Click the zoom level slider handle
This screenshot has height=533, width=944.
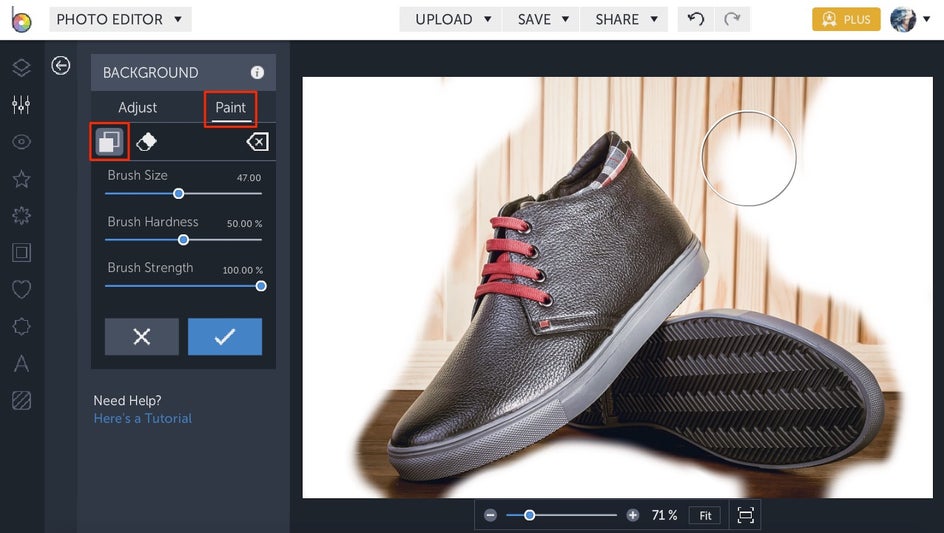pyautogui.click(x=529, y=516)
